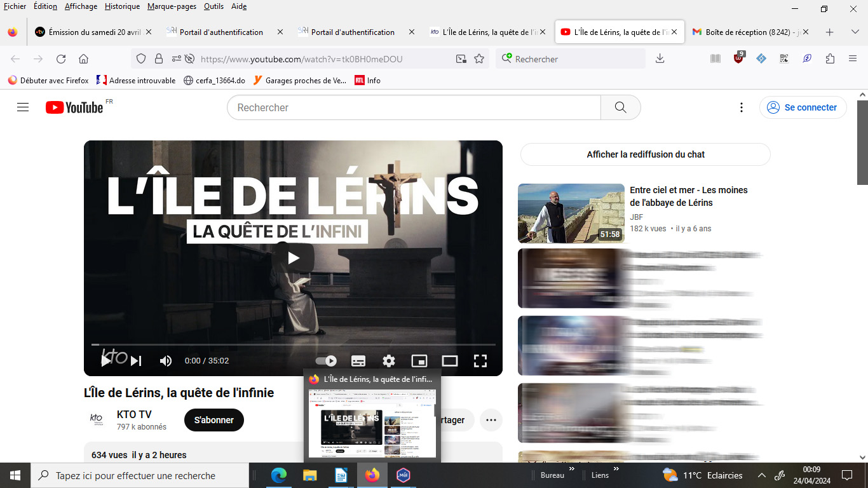
Task: Open the Entre ciel et mer video thumbnail
Action: [571, 213]
